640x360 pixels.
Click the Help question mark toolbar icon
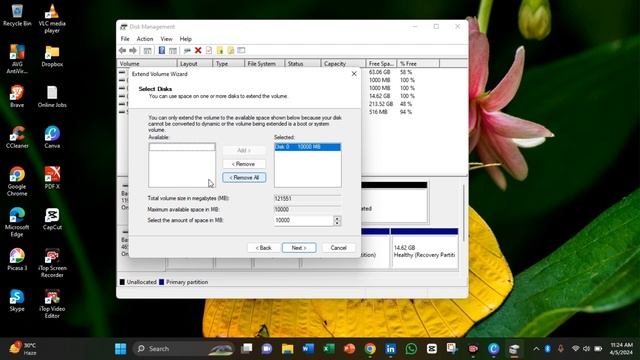[x=162, y=50]
